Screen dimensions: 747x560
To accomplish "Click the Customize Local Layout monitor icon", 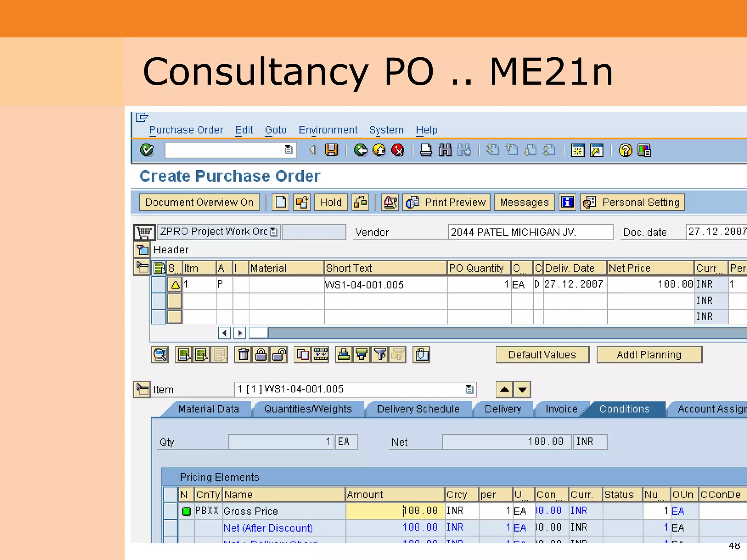I will (x=644, y=150).
